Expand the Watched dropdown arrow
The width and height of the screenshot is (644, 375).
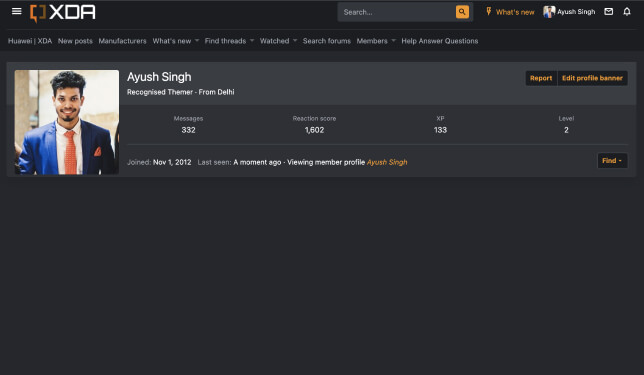(x=295, y=41)
